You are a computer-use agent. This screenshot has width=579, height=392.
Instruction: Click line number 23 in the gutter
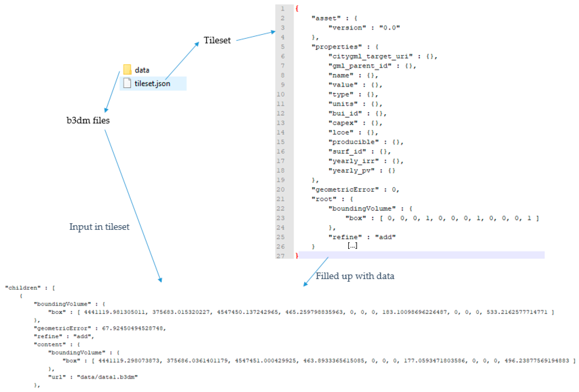281,218
